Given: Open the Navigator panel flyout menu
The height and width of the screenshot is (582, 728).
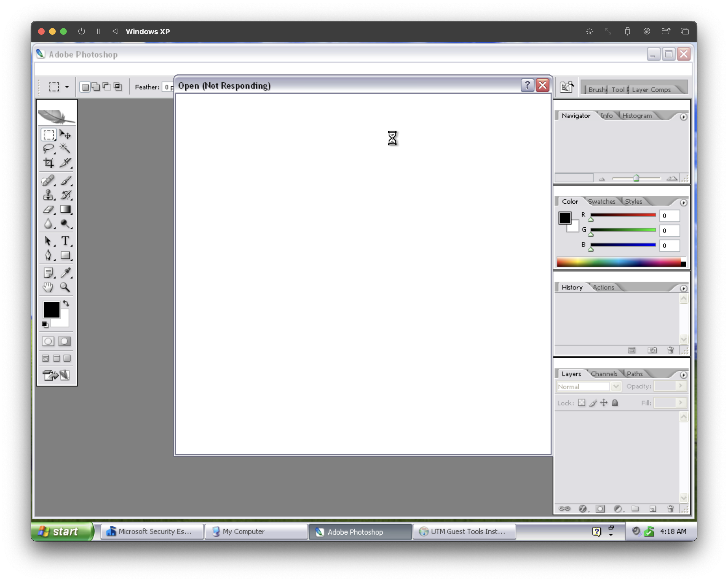Looking at the screenshot, I should (683, 117).
